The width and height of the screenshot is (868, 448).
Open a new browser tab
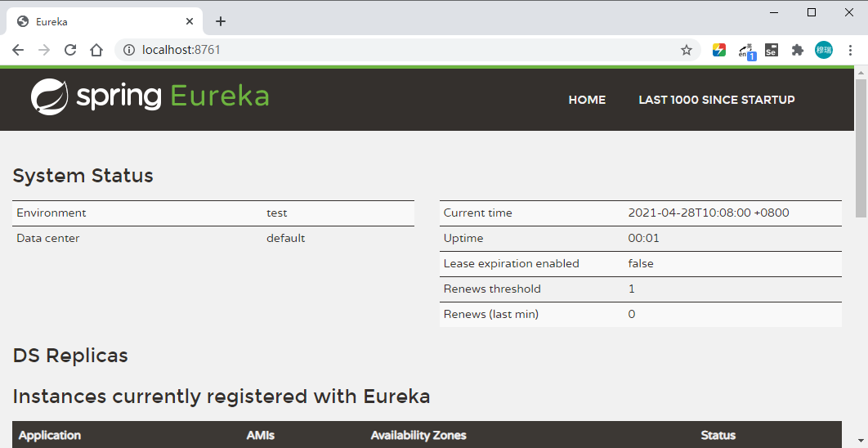click(221, 21)
